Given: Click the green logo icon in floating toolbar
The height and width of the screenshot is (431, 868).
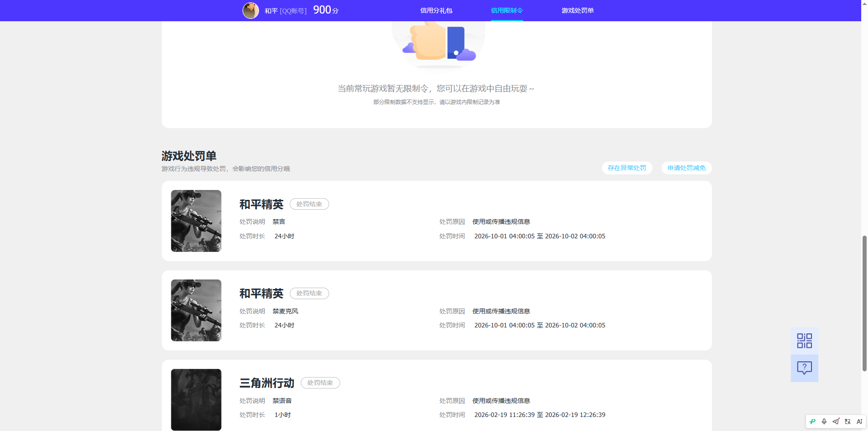Looking at the screenshot, I should [812, 422].
